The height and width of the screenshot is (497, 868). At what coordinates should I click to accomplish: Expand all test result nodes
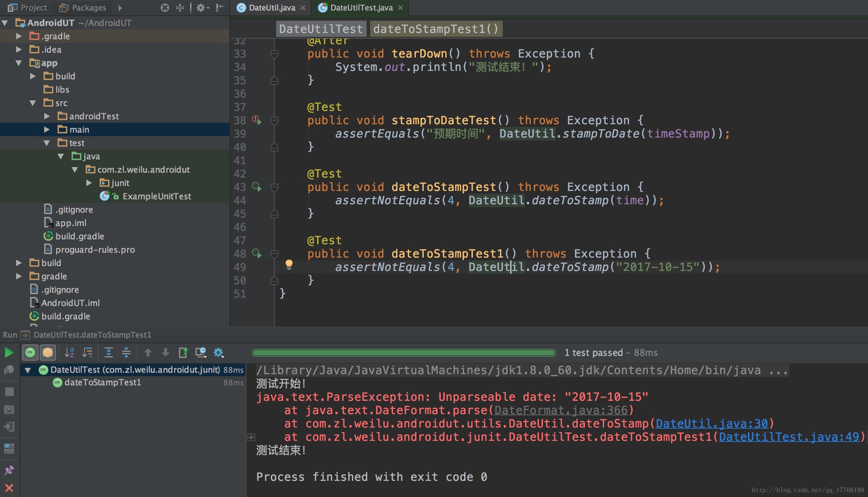pyautogui.click(x=109, y=352)
